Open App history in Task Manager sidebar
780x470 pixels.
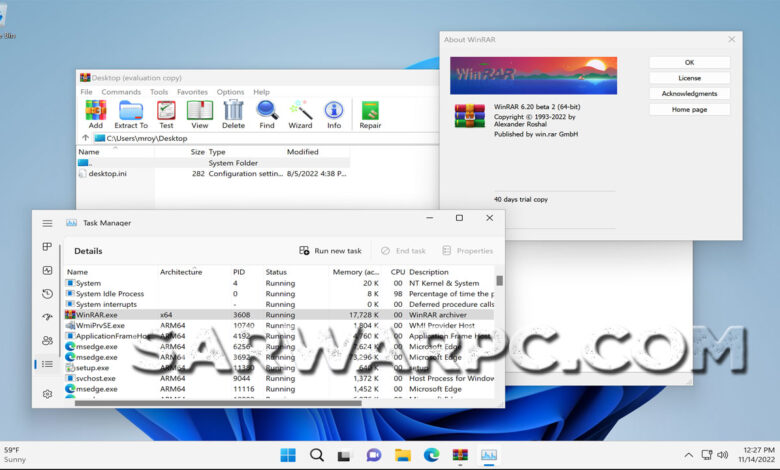pyautogui.click(x=47, y=293)
